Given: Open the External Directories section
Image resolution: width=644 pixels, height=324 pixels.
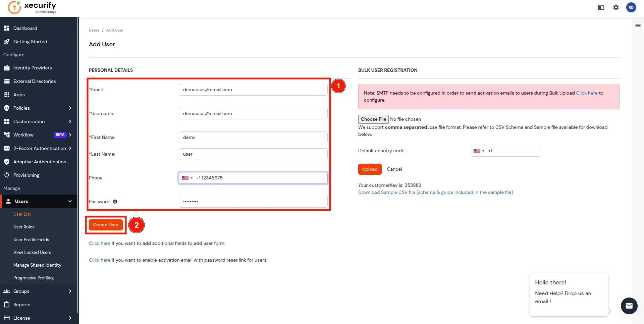Looking at the screenshot, I should click(34, 81).
